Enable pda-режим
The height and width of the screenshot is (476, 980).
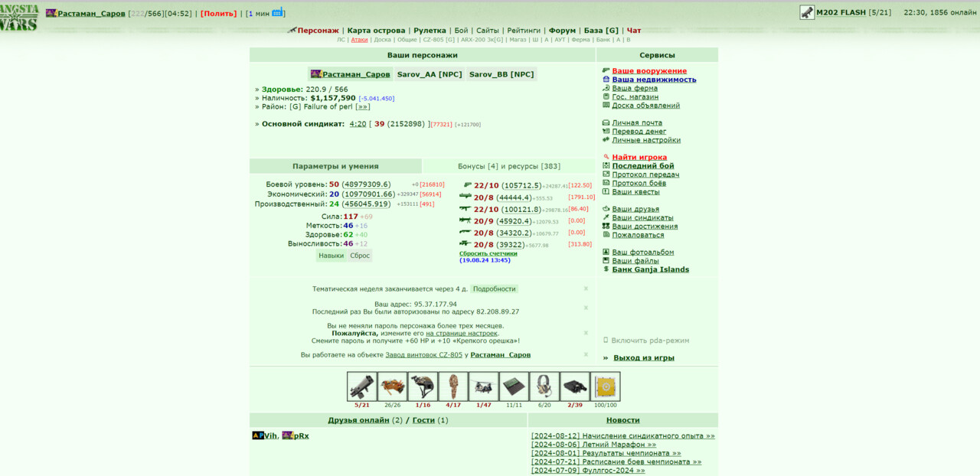(650, 341)
